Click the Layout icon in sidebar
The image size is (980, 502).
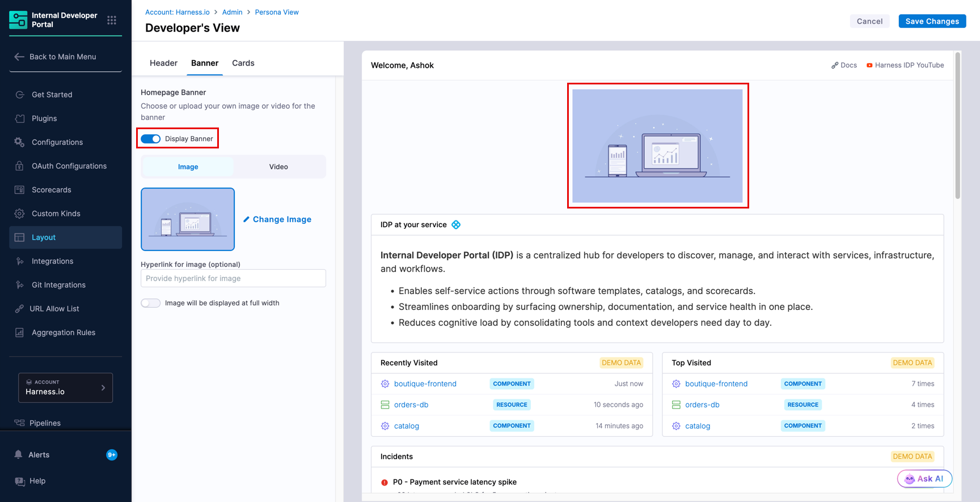[20, 237]
